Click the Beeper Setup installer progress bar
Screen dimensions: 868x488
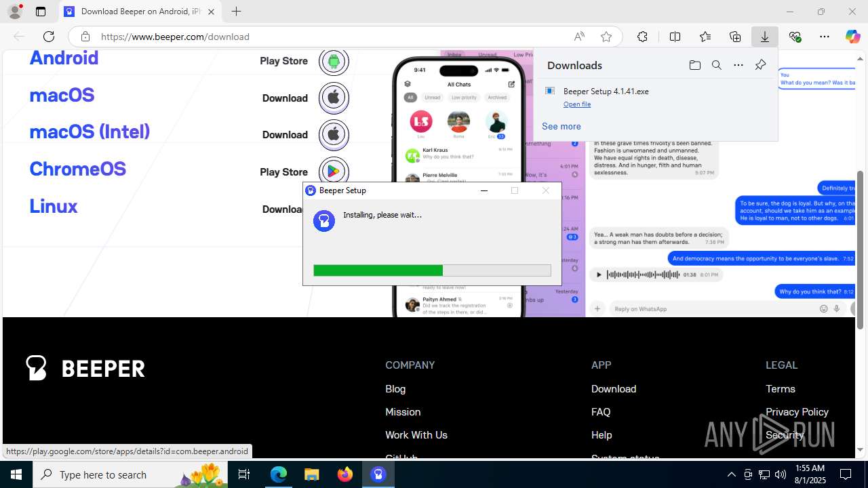tap(432, 270)
